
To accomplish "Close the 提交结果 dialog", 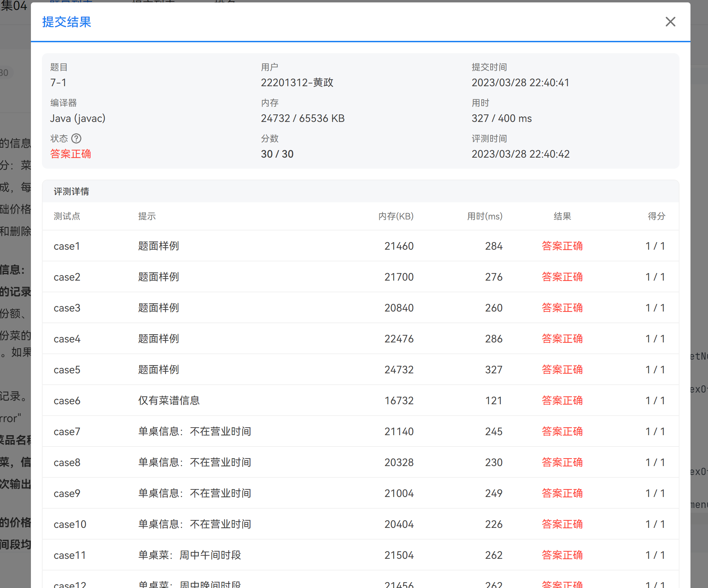I will tap(670, 22).
